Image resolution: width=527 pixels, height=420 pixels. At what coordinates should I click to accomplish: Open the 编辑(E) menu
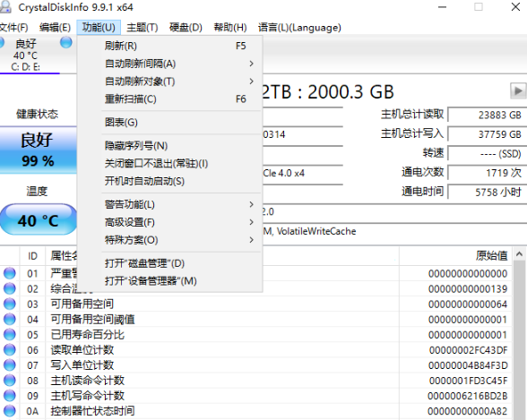point(56,28)
